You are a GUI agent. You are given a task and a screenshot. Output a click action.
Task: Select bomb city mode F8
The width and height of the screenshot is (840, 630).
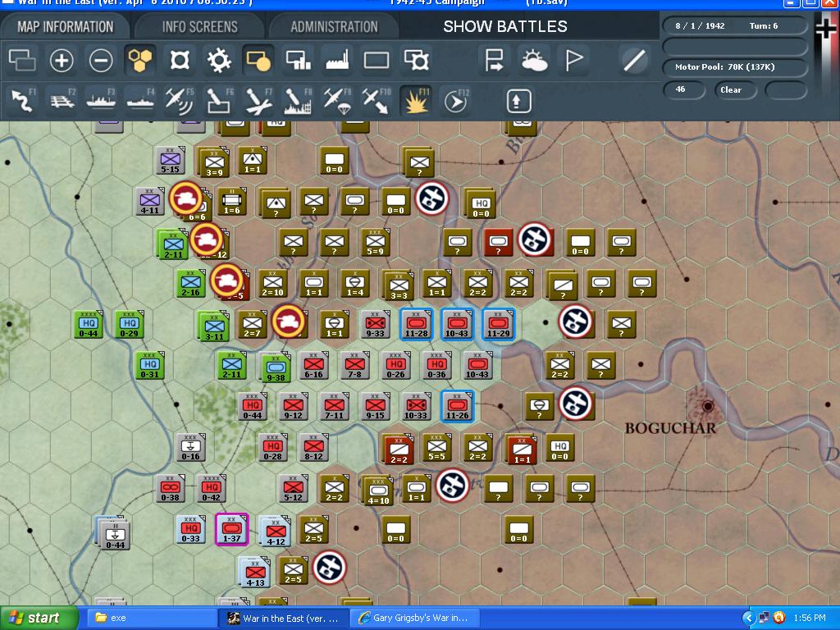pos(298,101)
